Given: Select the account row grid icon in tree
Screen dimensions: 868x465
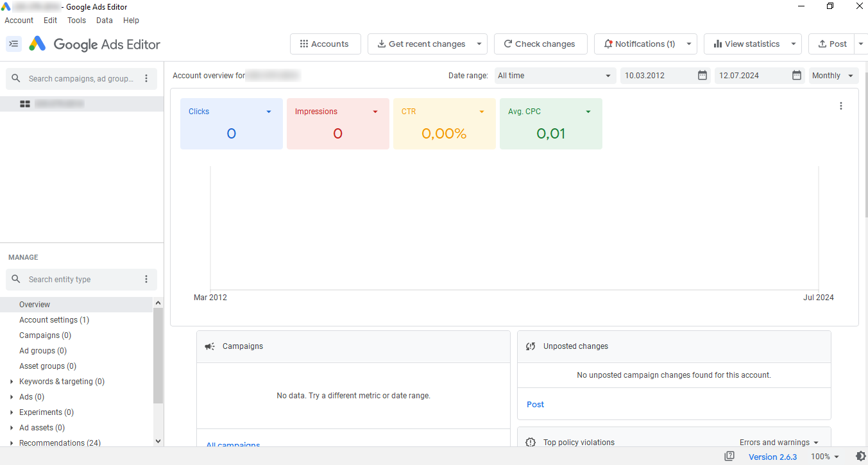Looking at the screenshot, I should 25,104.
